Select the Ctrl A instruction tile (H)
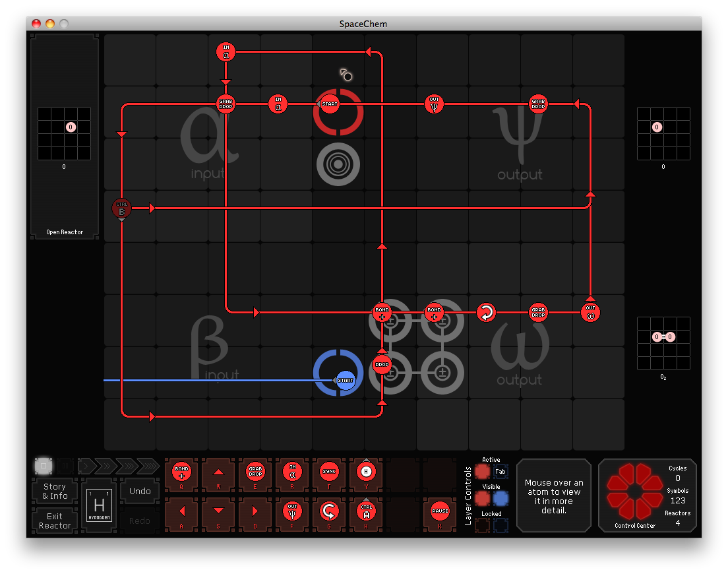 click(x=366, y=514)
